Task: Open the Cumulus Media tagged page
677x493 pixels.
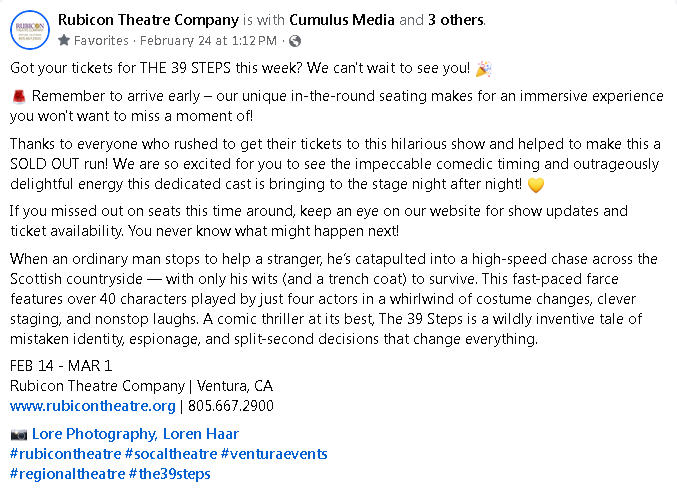Action: point(344,20)
